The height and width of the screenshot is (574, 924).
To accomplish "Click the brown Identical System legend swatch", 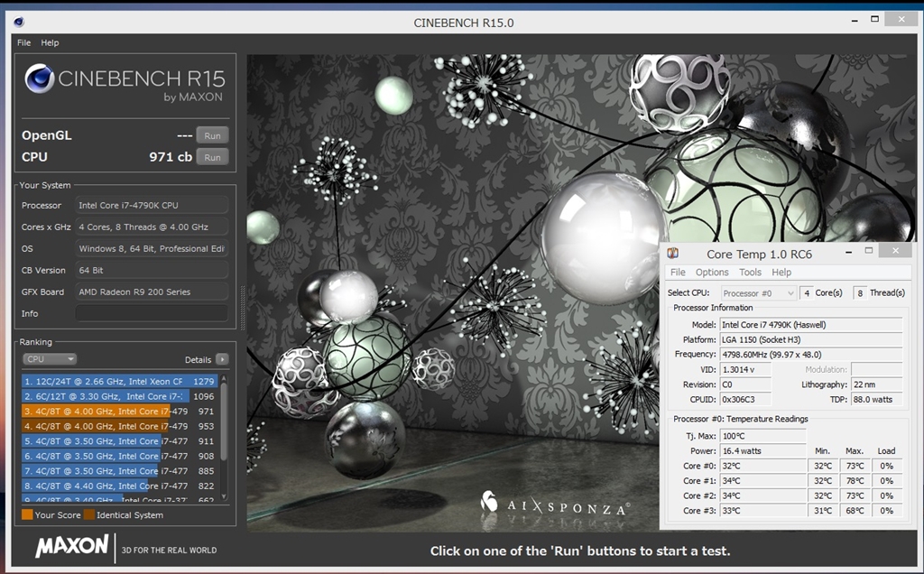I will tap(89, 515).
